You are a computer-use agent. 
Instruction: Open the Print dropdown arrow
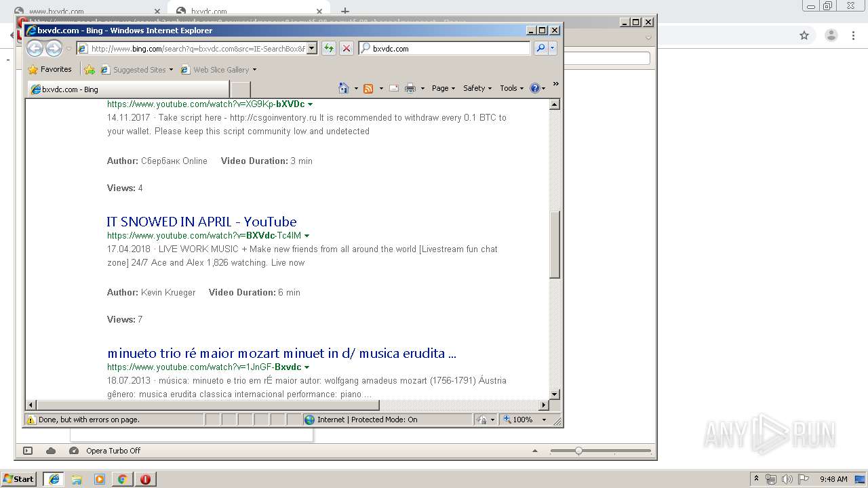pos(422,88)
